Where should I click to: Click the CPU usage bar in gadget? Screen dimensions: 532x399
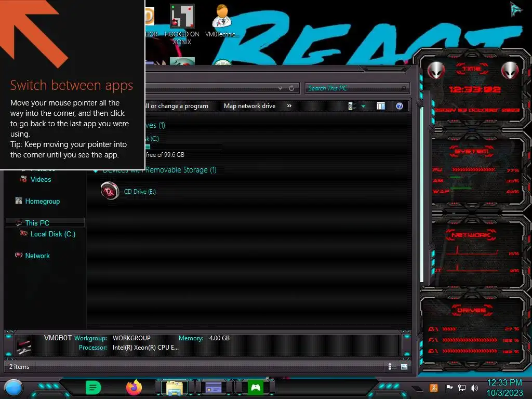tap(473, 170)
